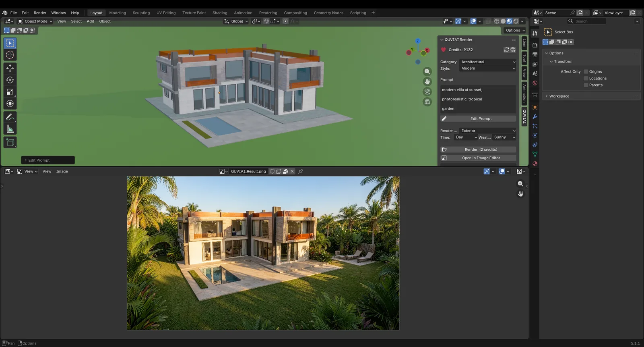Screen dimensions: 644x347
Task: Select the Item sidebar tab
Action: 524,43
